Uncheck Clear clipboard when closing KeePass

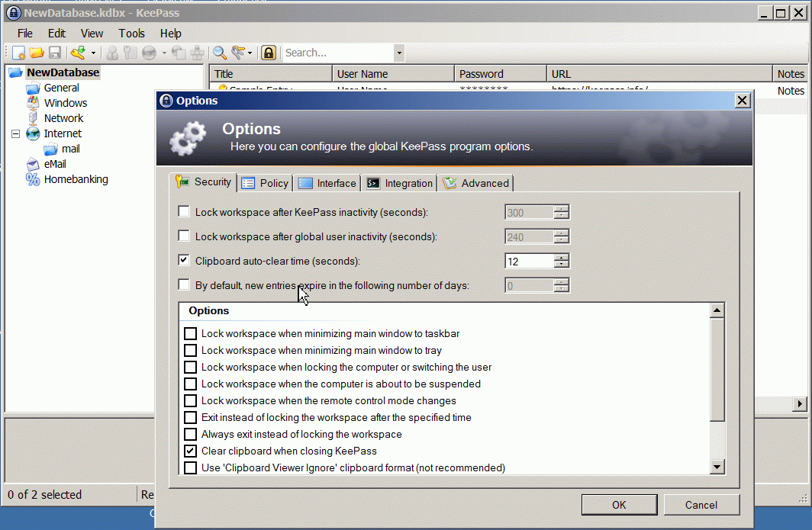(191, 451)
